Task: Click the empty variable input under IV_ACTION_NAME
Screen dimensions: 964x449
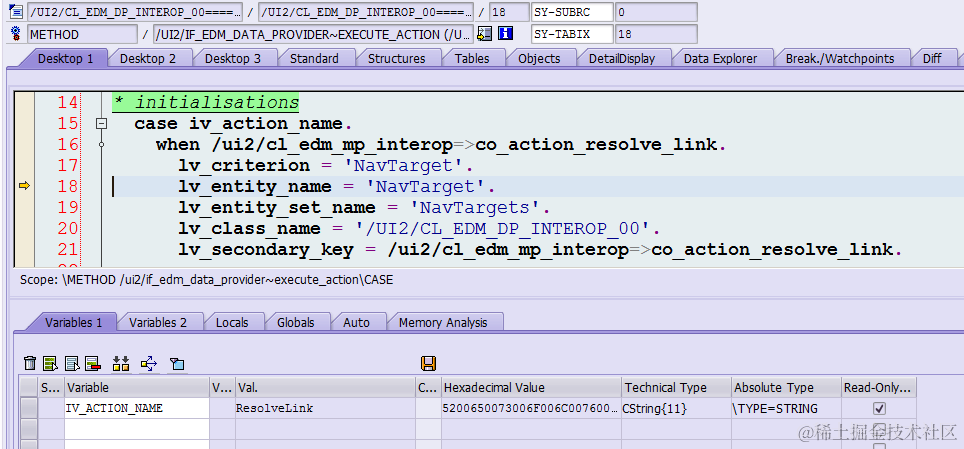Action: click(136, 429)
